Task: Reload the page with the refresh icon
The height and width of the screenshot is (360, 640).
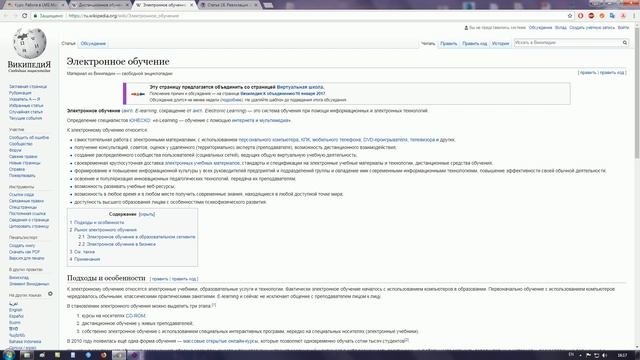Action: 24,16
